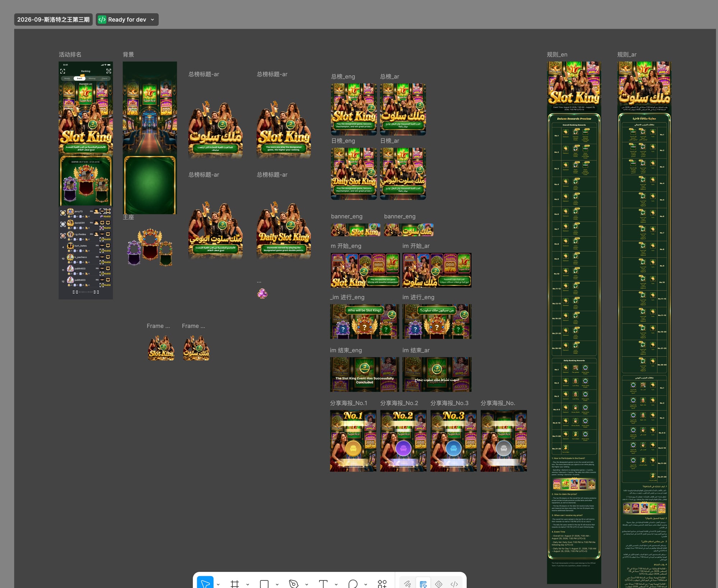Switch to Draw mode
The image size is (718, 588).
tap(407, 584)
